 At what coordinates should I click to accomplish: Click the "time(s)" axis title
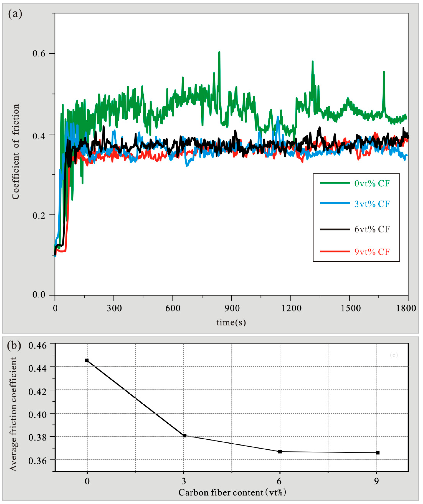(231, 322)
